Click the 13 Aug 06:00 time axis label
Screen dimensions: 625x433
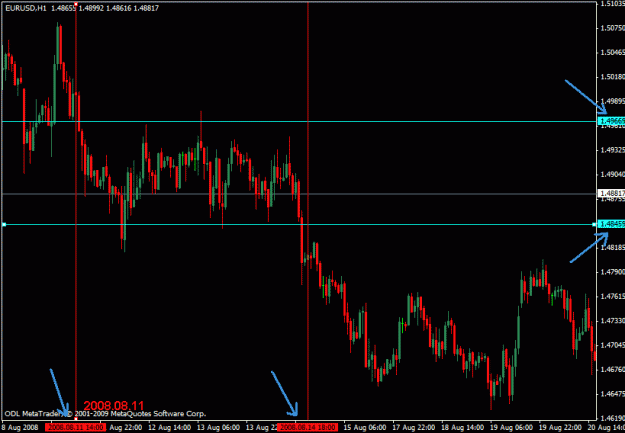tap(218, 427)
